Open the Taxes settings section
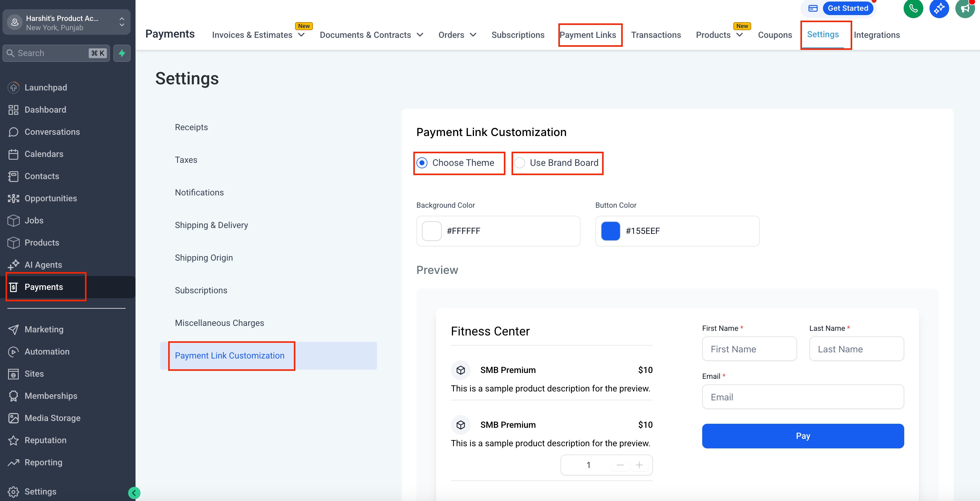This screenshot has height=501, width=980. [x=186, y=160]
